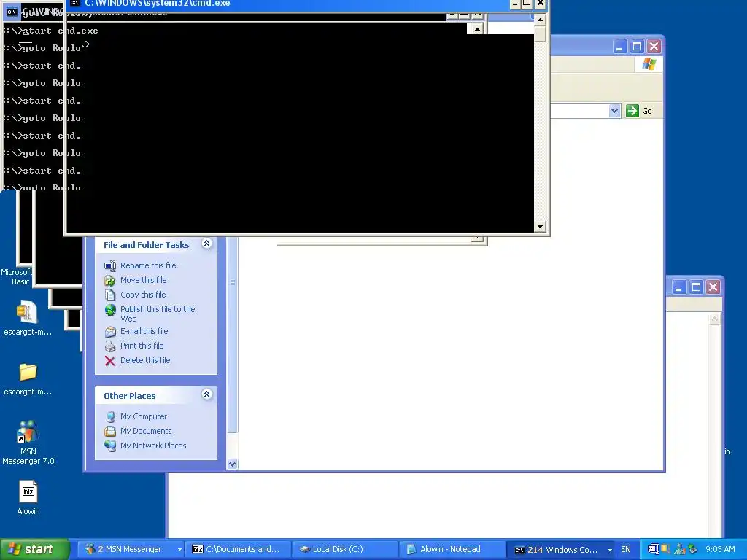The image size is (747, 560).
Task: Switch to Local Disk (C:) taskbar button
Action: (x=344, y=550)
